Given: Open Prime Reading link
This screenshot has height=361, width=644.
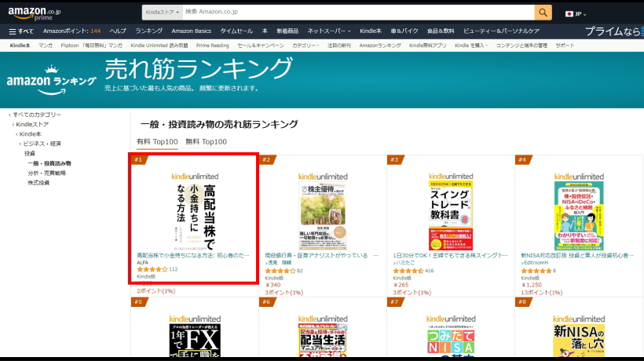Looking at the screenshot, I should click(x=212, y=46).
